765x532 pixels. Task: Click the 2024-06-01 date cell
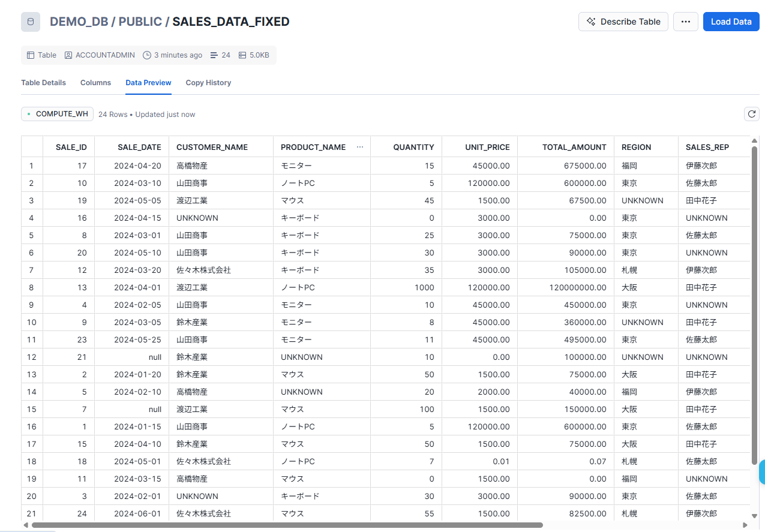pyautogui.click(x=131, y=513)
